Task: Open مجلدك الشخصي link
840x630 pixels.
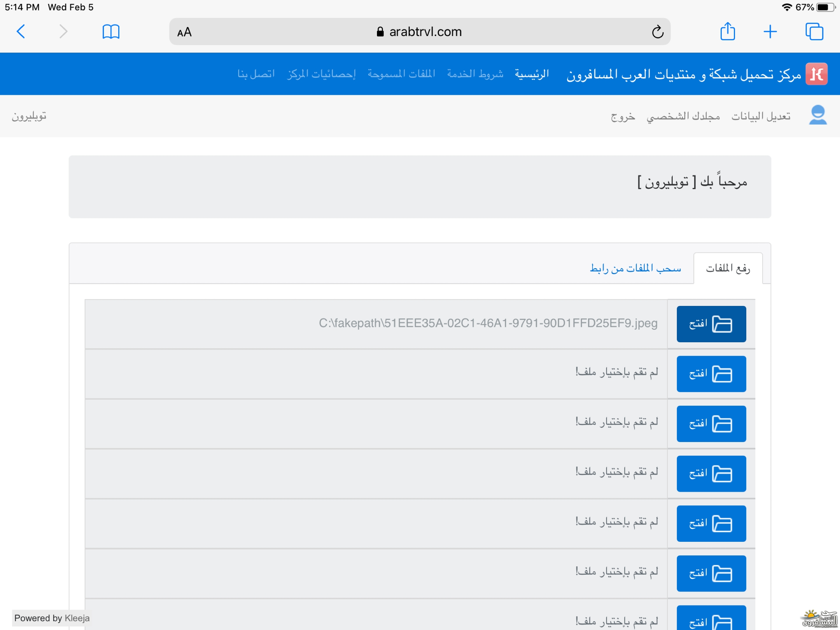Action: 683,116
